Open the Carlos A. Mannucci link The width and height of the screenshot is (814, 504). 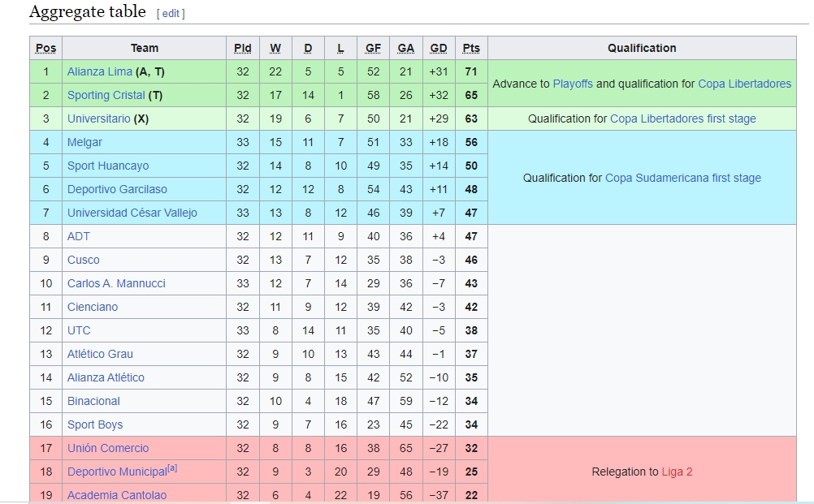116,283
